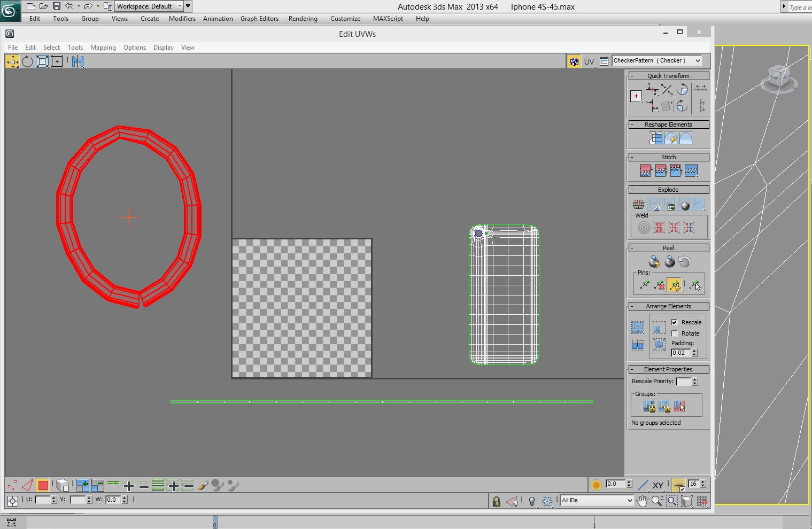Click the ViewCube in the 3ds Max viewport
The image size is (812, 529).
point(778,78)
